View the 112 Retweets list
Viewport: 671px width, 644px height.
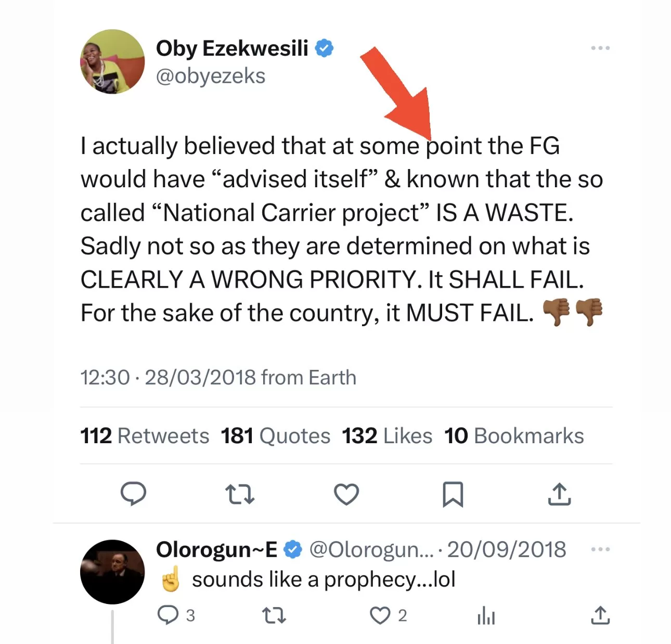[144, 436]
